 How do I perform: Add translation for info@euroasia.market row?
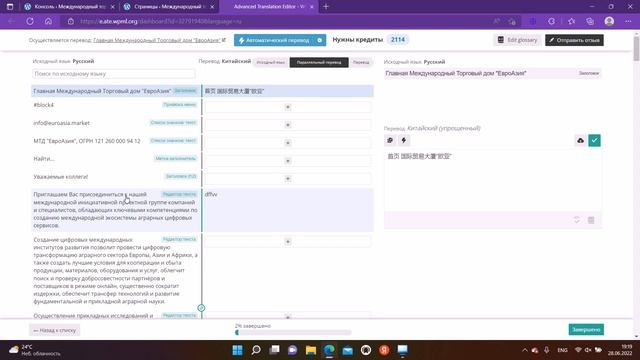(288, 125)
